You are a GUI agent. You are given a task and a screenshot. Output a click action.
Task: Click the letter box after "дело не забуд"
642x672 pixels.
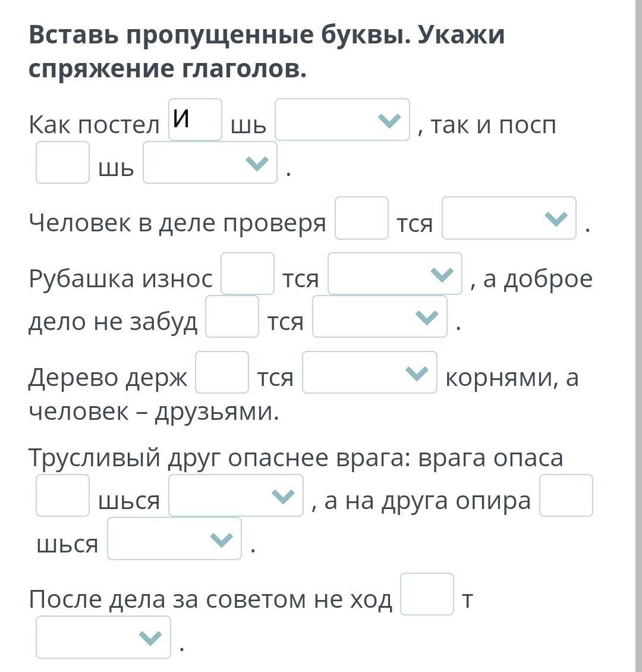click(232, 316)
